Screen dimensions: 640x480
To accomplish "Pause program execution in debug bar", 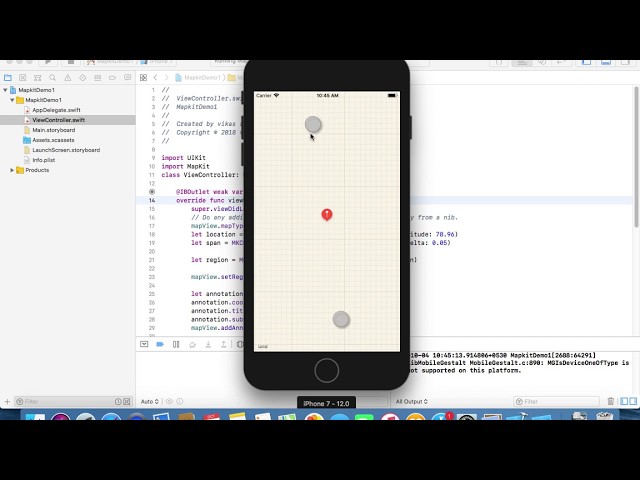I will pyautogui.click(x=176, y=344).
